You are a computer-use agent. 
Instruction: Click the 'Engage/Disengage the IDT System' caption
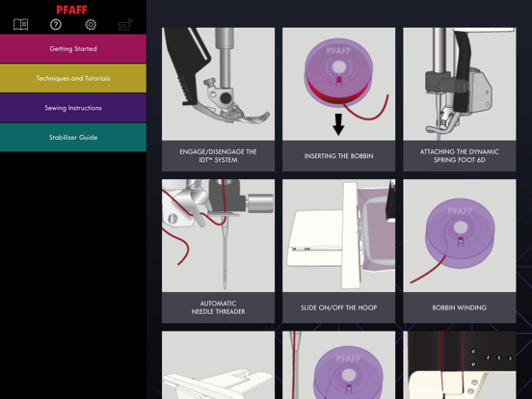tap(218, 156)
